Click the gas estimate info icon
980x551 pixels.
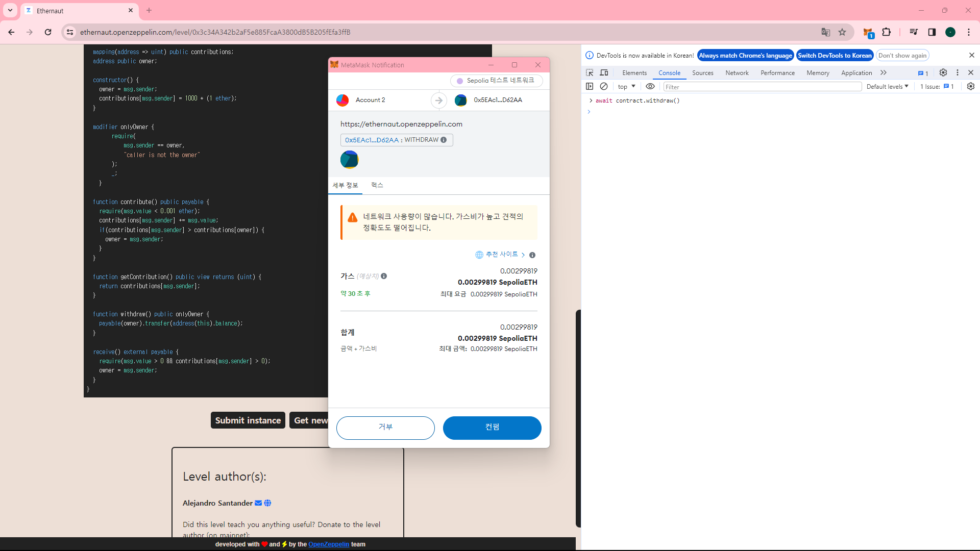point(384,276)
